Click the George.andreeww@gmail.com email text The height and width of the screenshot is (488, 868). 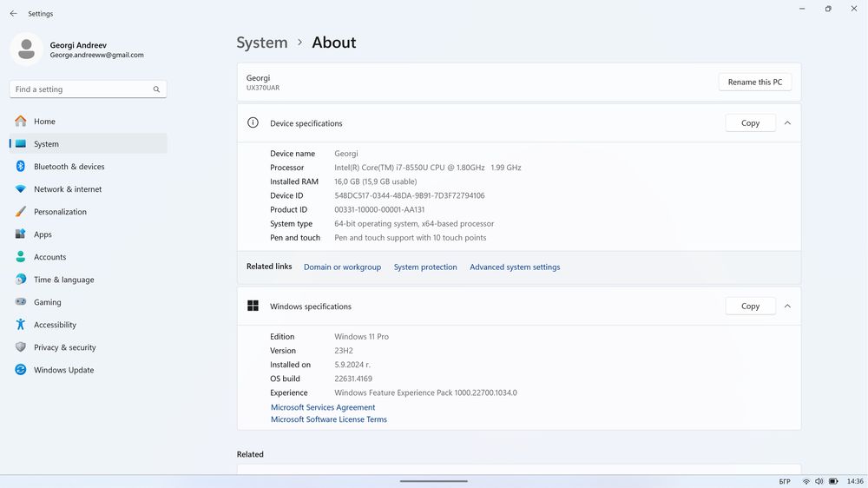click(97, 55)
